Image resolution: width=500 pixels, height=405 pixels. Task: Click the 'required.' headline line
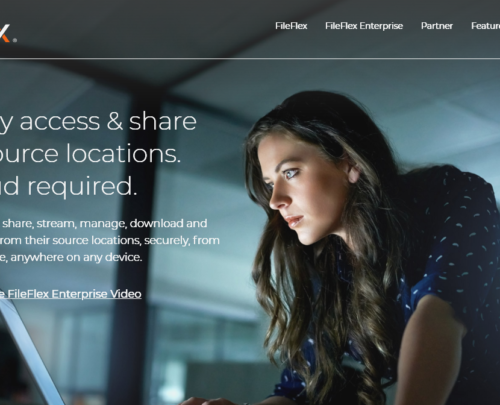pos(68,186)
